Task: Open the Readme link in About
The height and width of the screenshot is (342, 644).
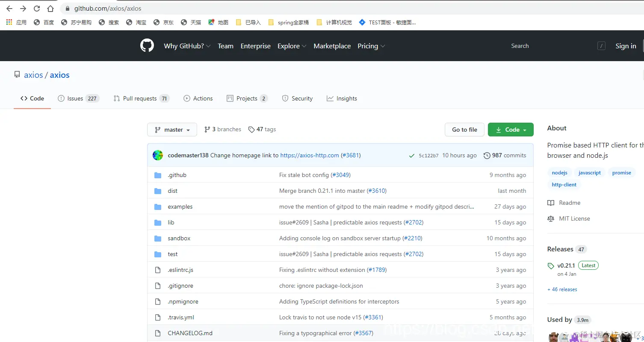Action: [564, 203]
